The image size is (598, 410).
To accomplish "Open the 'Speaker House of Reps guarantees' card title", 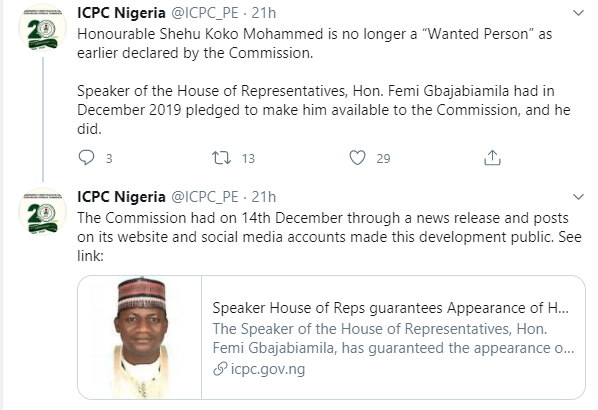I will click(x=391, y=308).
